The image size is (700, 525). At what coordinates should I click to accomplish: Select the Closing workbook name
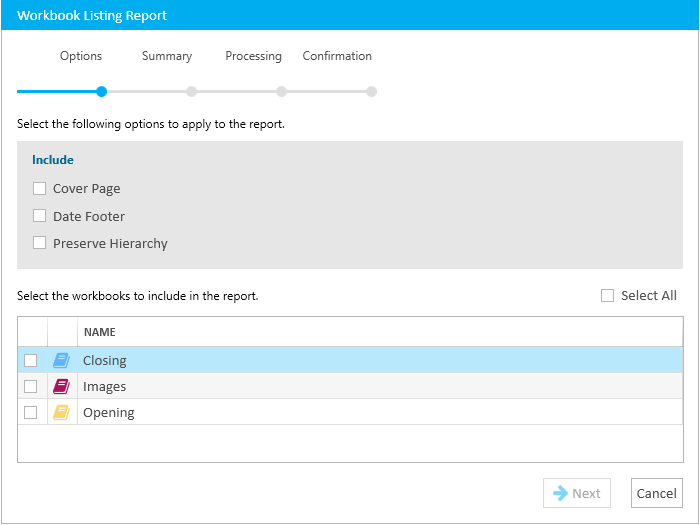pos(105,361)
